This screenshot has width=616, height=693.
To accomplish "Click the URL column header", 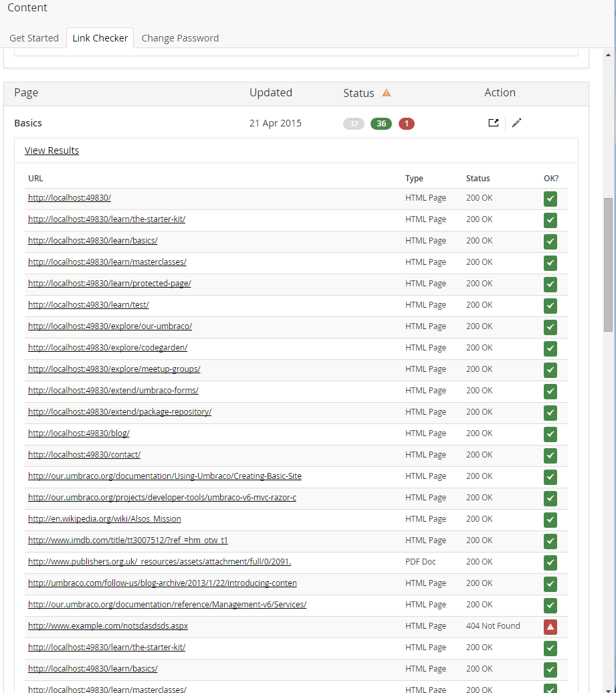I will (x=35, y=178).
